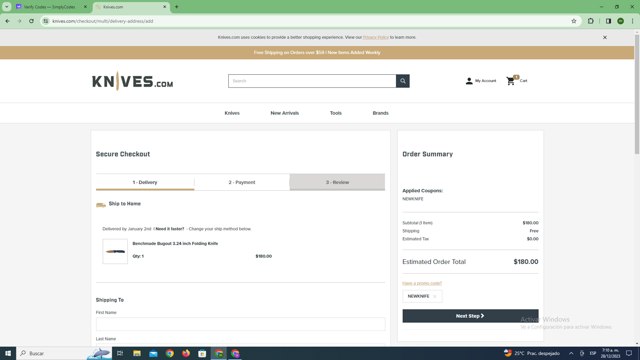This screenshot has width=640, height=360.
Task: Open the Tools navigation menu
Action: tap(336, 113)
